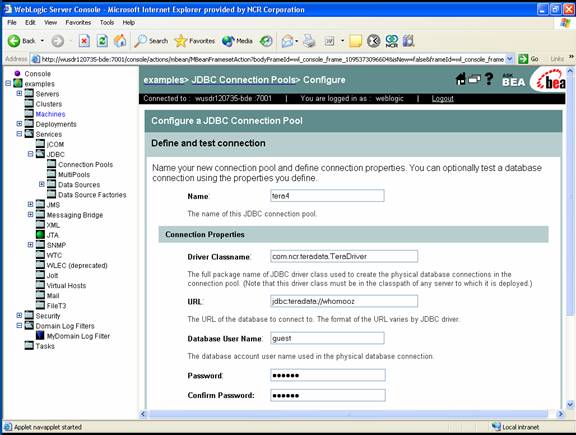The width and height of the screenshot is (576, 435).
Task: Expand the Deployments tree node
Action: click(x=19, y=124)
